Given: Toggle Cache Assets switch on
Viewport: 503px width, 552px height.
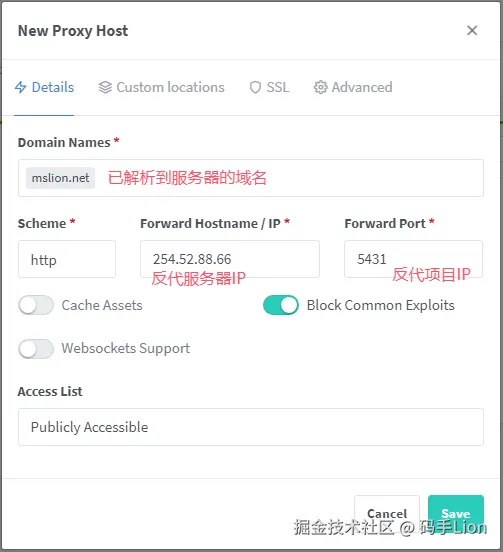Looking at the screenshot, I should tap(36, 305).
